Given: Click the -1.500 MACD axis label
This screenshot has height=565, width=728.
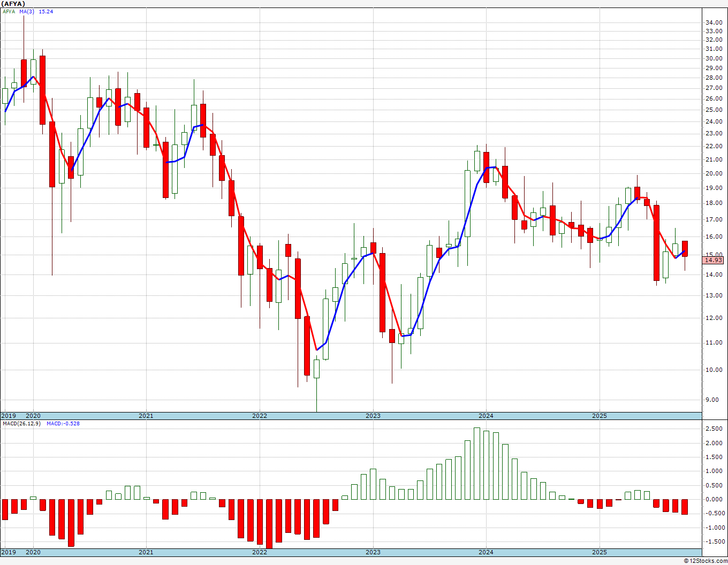Looking at the screenshot, I should click(x=713, y=541).
